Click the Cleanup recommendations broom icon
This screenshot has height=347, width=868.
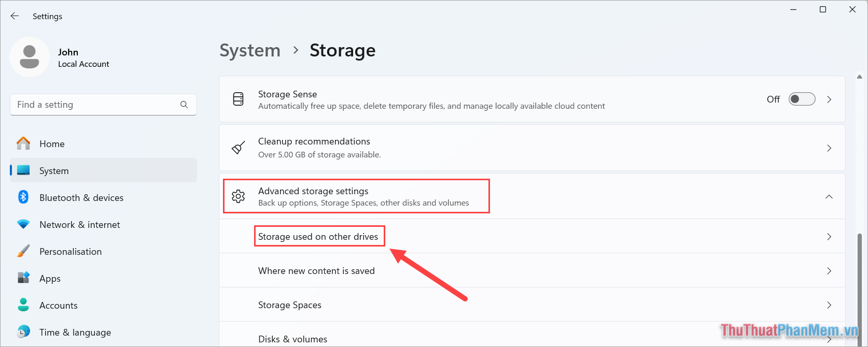click(238, 148)
